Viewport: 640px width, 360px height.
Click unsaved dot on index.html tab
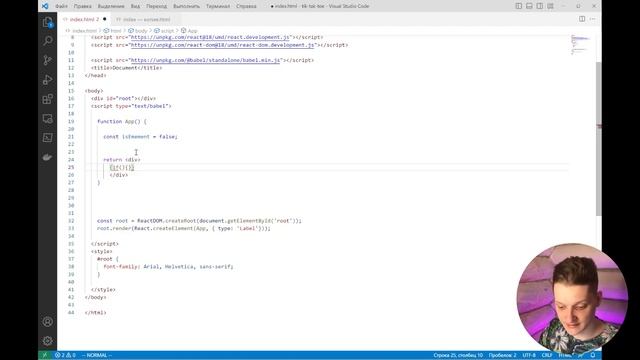[105, 19]
